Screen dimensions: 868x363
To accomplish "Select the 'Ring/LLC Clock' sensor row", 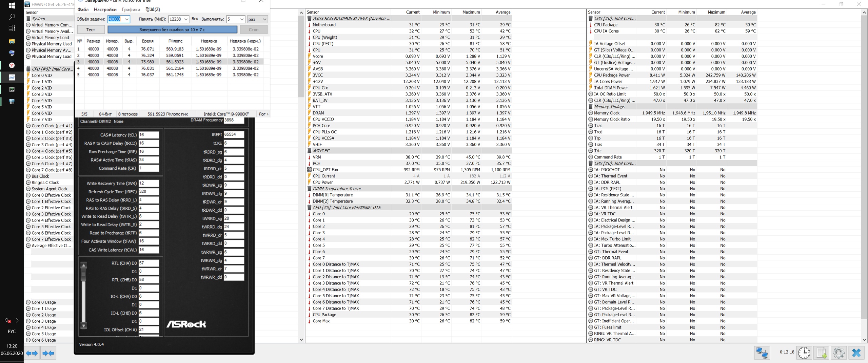I will [50, 183].
